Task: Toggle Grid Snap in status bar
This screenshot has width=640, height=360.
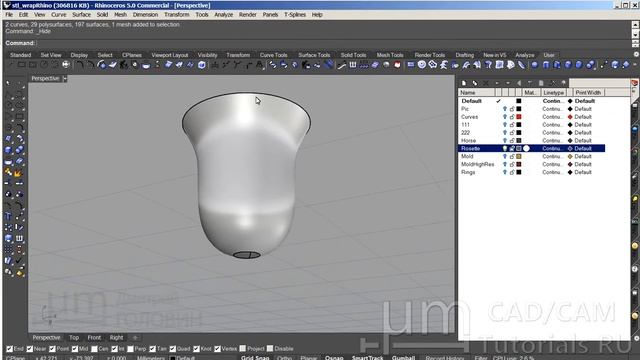Action: point(255,358)
